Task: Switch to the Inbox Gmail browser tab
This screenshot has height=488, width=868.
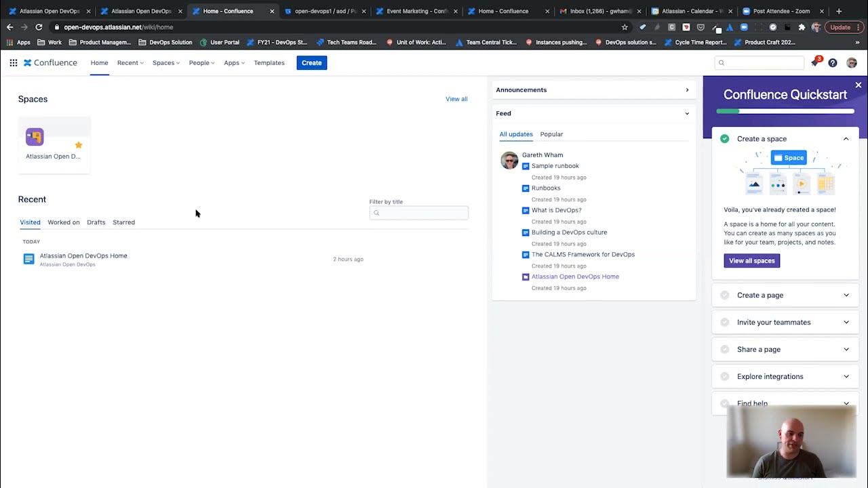Action: point(600,11)
